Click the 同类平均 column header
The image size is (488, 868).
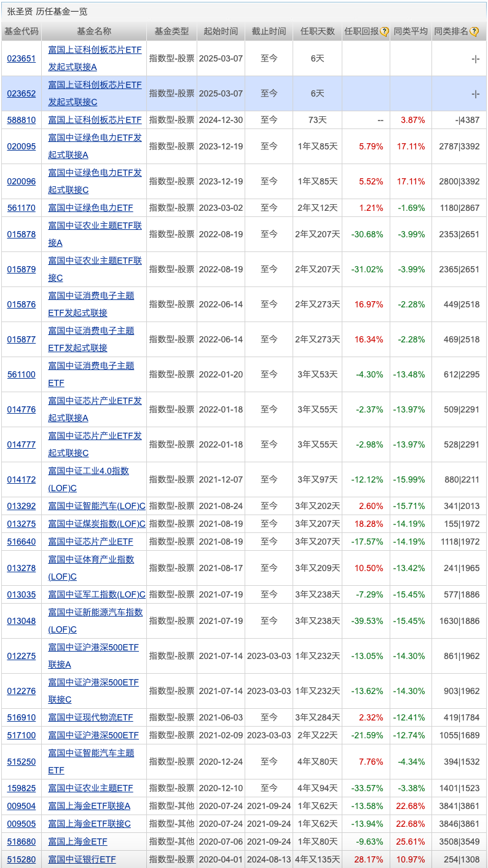click(411, 31)
